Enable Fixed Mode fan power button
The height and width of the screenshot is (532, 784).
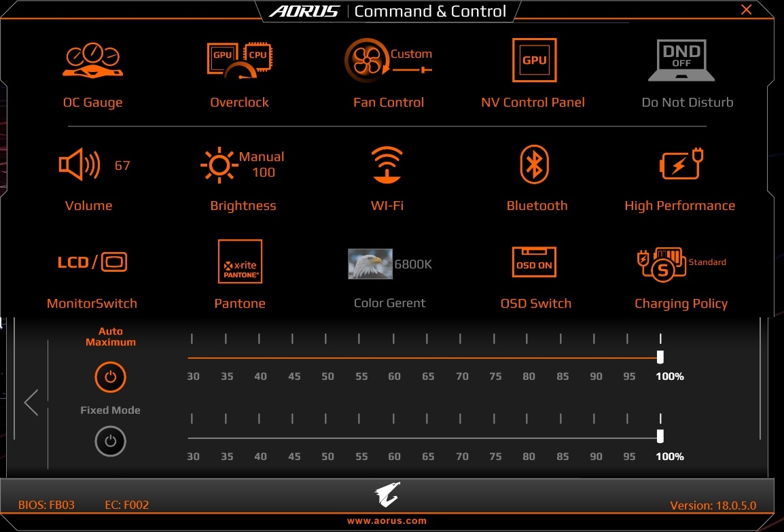click(111, 441)
